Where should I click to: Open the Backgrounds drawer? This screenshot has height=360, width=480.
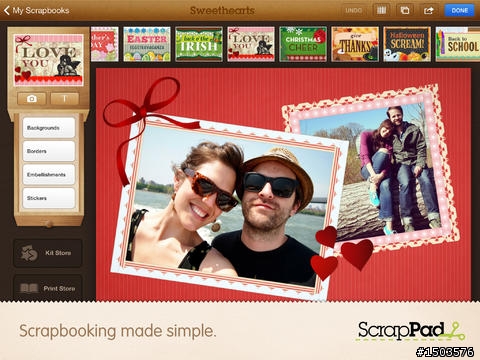(49, 128)
